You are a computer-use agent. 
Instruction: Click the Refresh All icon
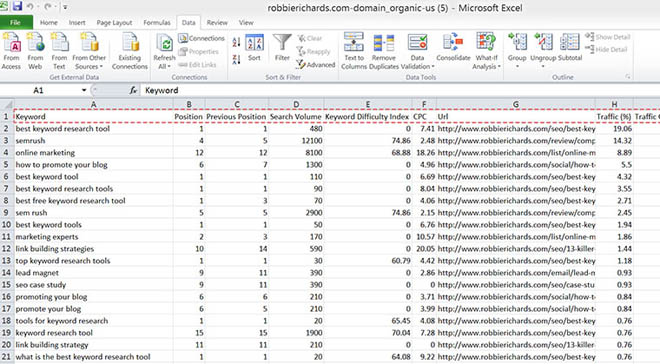coord(164,43)
